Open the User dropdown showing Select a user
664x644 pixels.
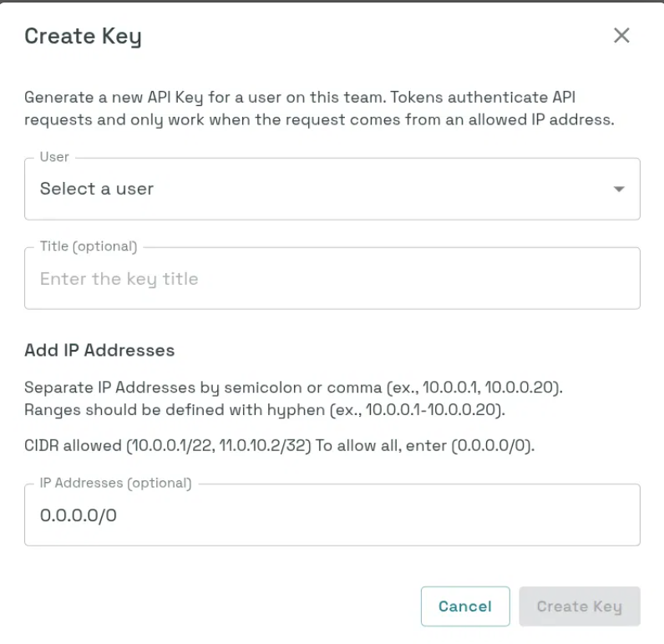(332, 189)
